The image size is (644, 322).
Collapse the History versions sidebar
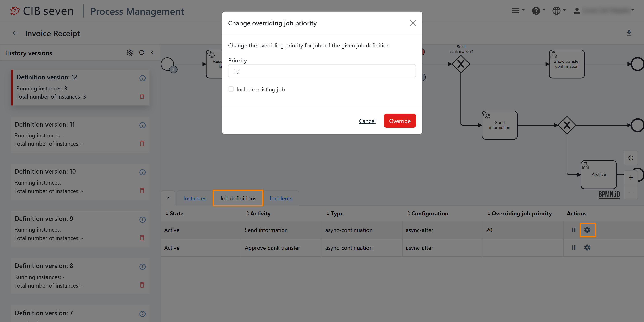point(152,53)
